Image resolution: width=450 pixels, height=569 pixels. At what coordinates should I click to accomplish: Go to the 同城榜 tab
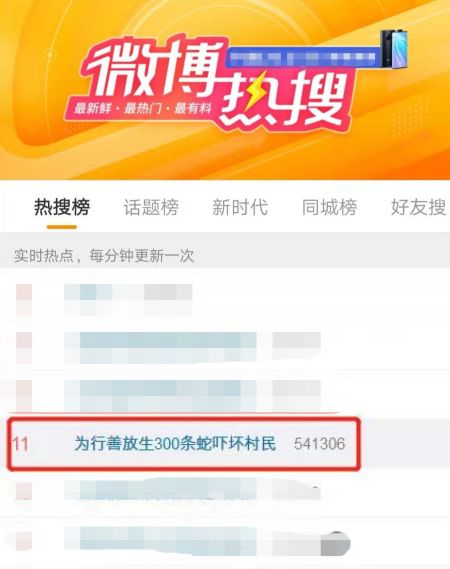pos(330,208)
